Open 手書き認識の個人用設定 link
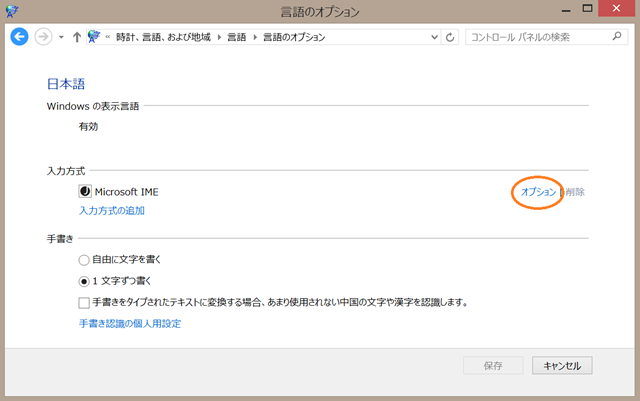 130,323
